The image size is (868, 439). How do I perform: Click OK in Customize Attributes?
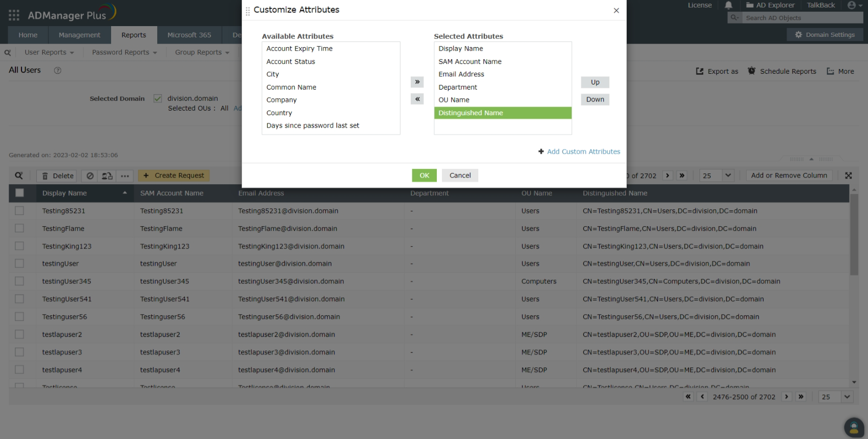pos(425,175)
